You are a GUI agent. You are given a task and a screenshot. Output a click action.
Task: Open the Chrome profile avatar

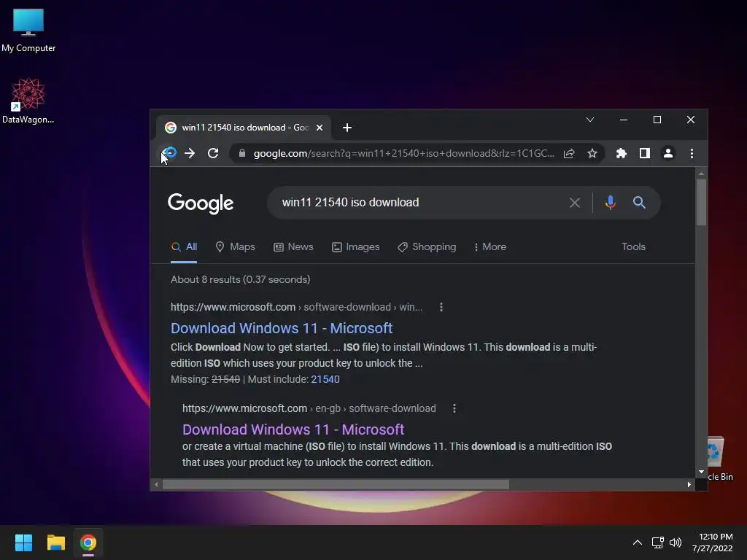(x=668, y=153)
